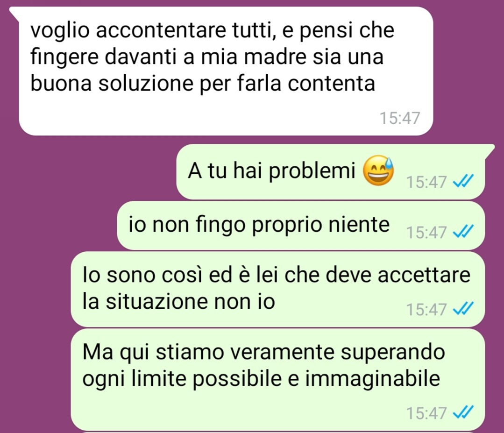The width and height of the screenshot is (504, 433).
Task: Click read receipt ticks on 'A tu hai problemi'
Action: tap(463, 181)
